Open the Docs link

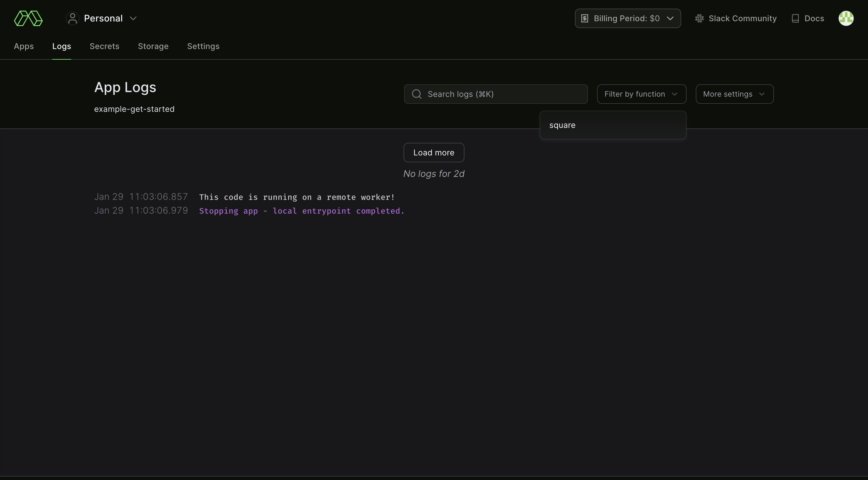808,18
